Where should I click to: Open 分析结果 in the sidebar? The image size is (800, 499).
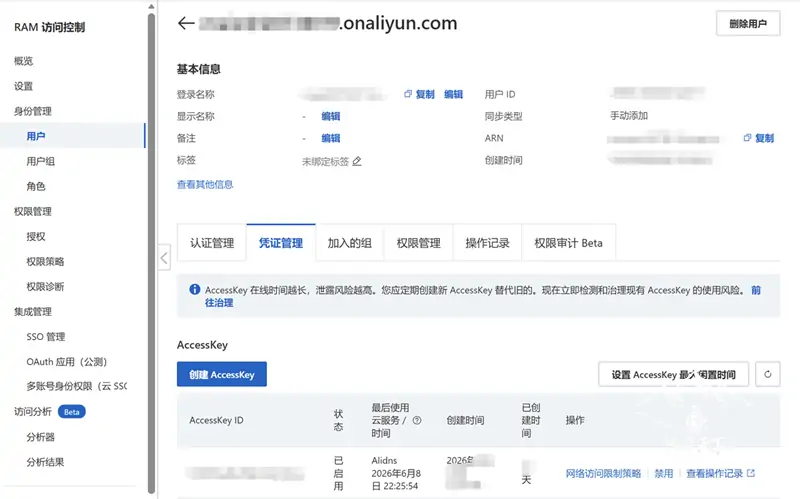pos(45,462)
